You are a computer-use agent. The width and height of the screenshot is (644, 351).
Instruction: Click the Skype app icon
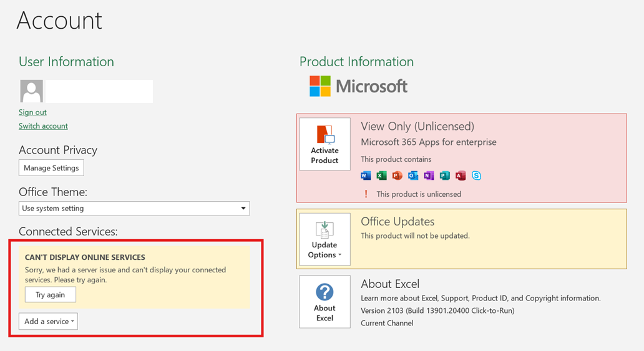(476, 175)
